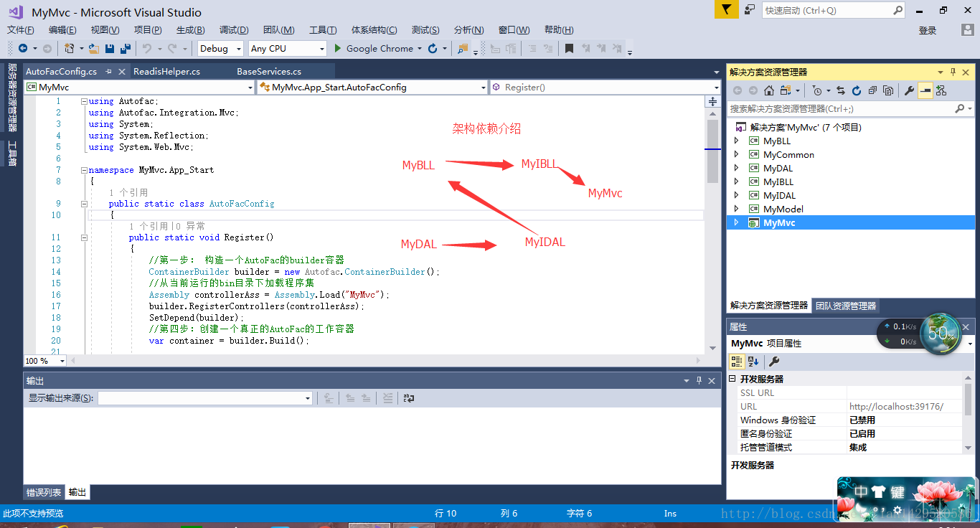Open the Show output from source dropdown
The image size is (980, 528).
[308, 398]
